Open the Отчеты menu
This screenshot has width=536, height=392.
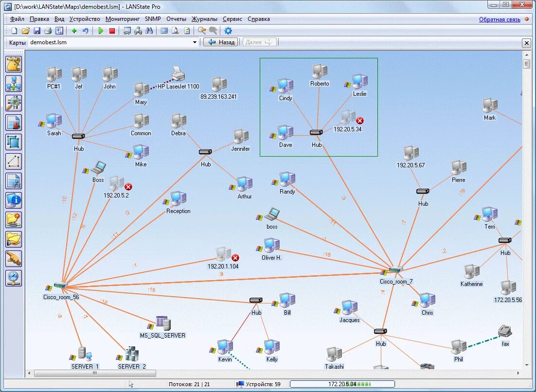click(x=176, y=19)
